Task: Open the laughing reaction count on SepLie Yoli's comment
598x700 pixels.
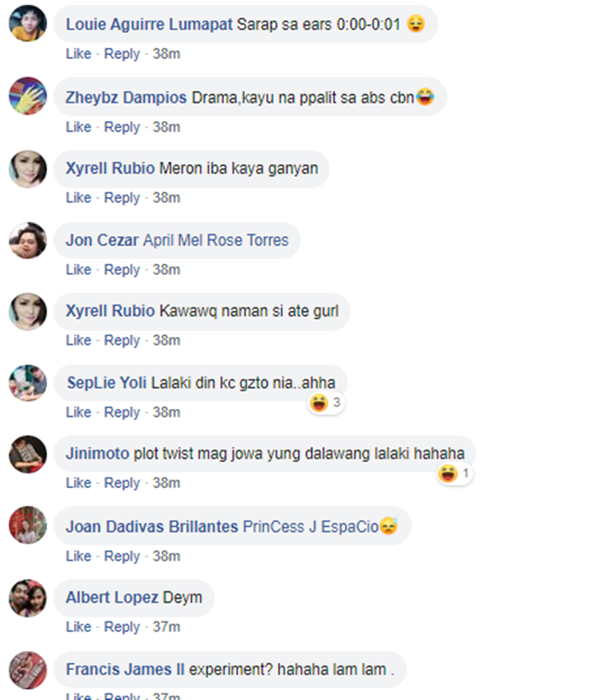Action: 326,403
